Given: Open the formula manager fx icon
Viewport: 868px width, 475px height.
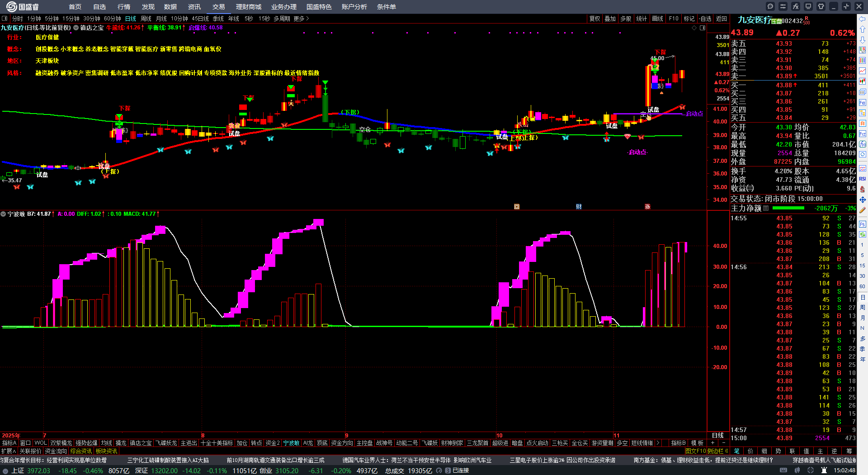Looking at the screenshot, I should point(796,6).
